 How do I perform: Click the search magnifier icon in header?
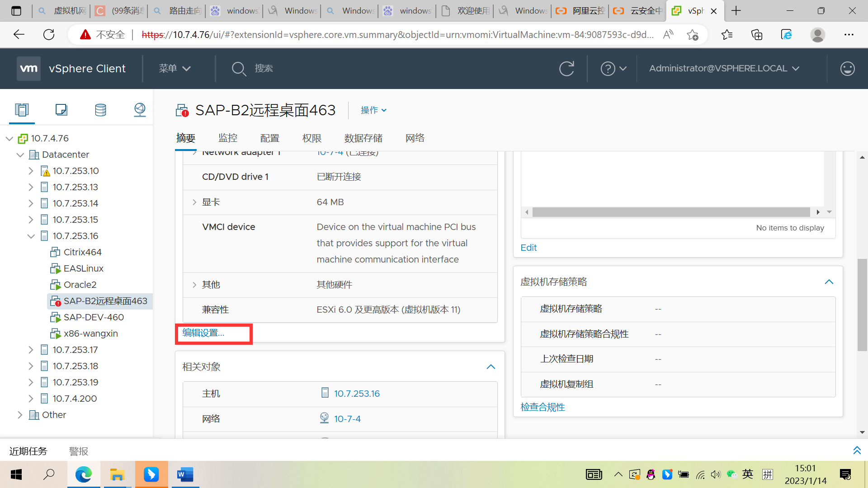click(x=238, y=69)
